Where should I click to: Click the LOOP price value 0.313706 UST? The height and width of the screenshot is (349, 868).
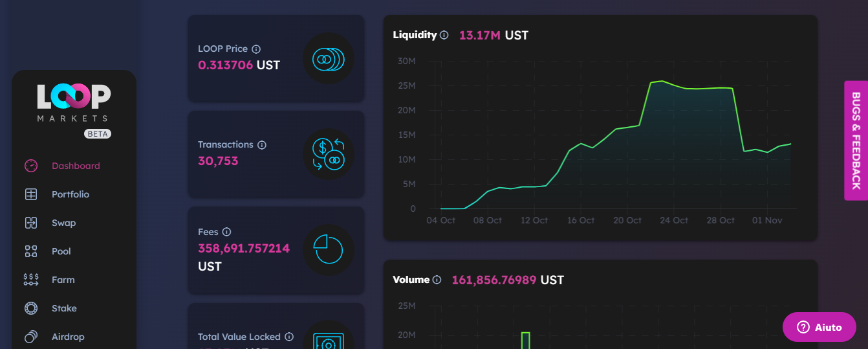point(239,65)
